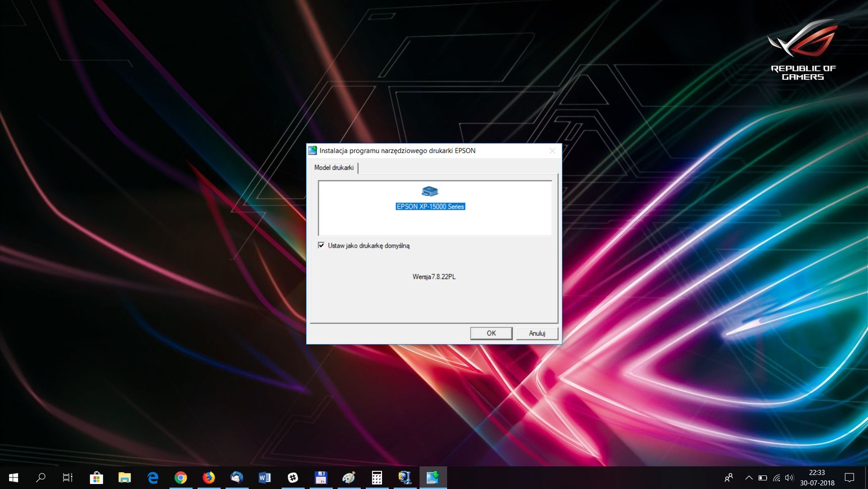Open the 'Model drukarki' tab
The image size is (868, 489).
pos(334,168)
